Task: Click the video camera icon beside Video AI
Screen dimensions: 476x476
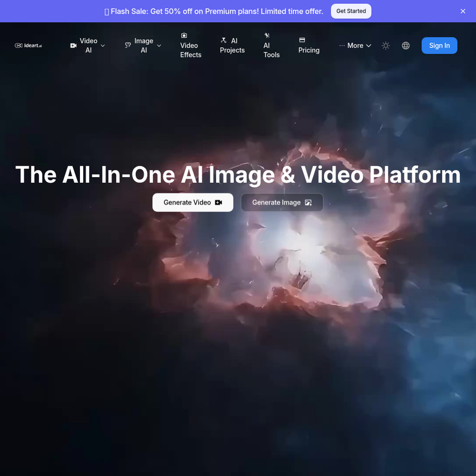Action: tap(73, 46)
